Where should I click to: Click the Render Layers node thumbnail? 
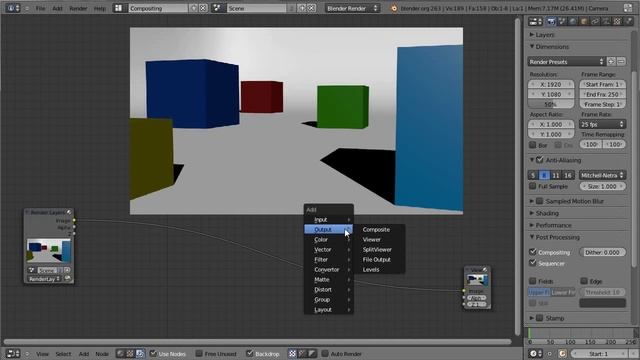point(49,251)
